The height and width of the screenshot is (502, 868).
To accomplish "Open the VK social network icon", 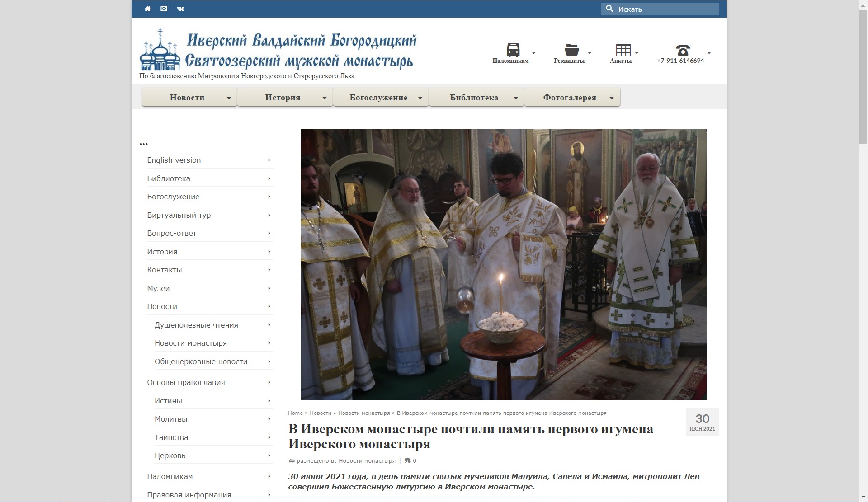I will pos(180,9).
